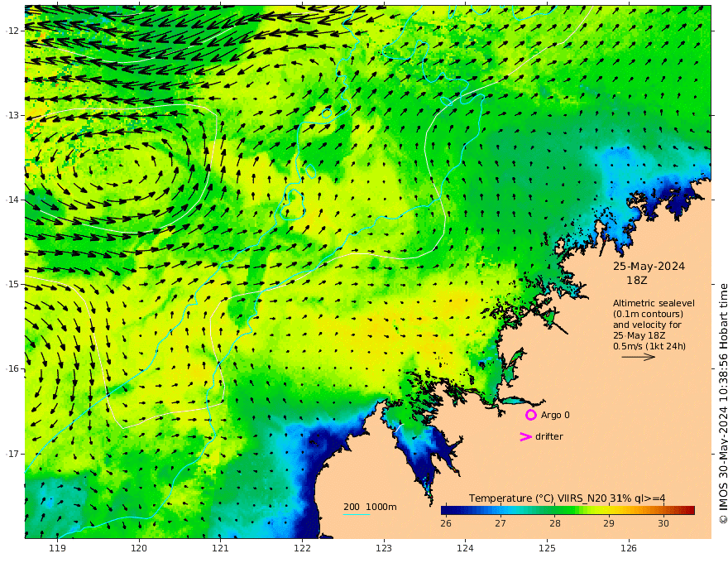Click the Temperature VIIRS_N20 colorbar title
The height and width of the screenshot is (563, 728).
click(567, 498)
